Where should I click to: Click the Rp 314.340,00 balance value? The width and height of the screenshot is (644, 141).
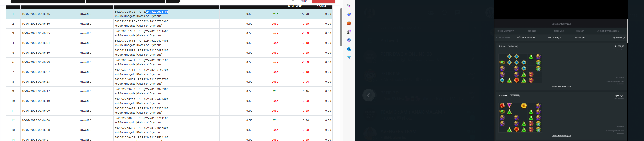click(555, 37)
